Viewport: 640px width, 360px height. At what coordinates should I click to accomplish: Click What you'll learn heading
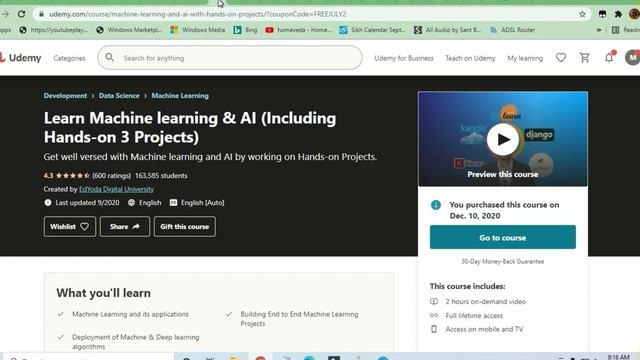pos(103,293)
